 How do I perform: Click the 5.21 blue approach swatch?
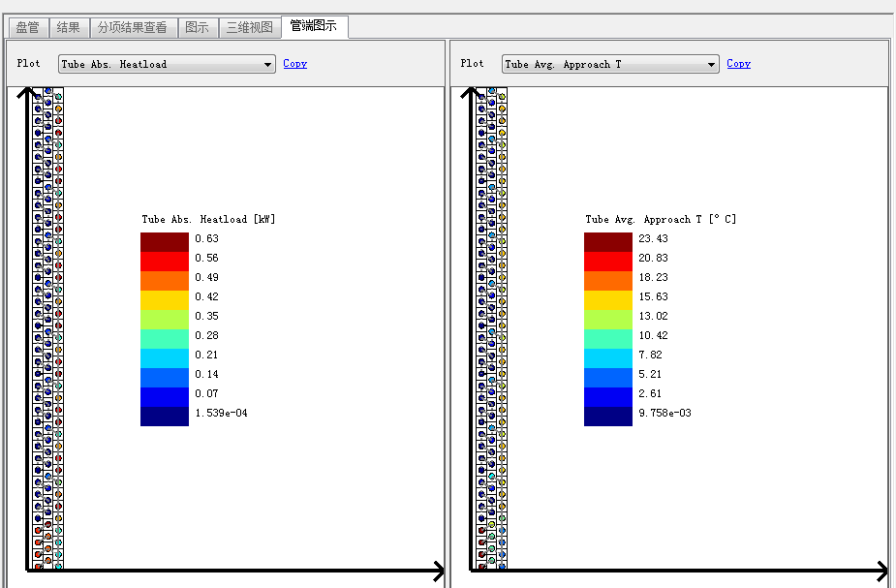(x=608, y=379)
